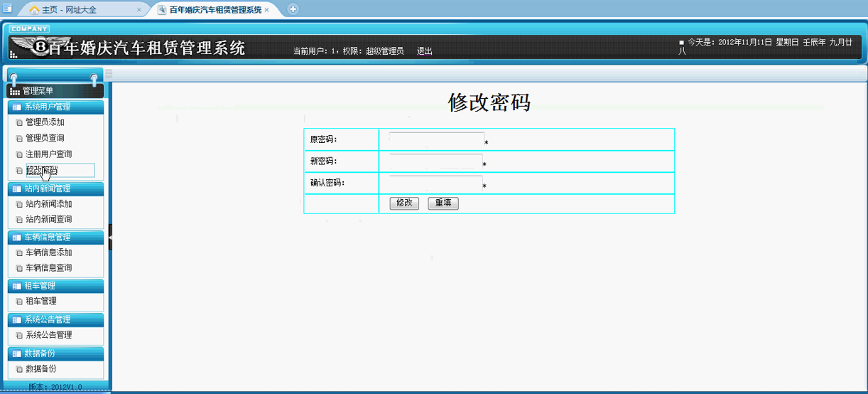
Task: Click today's date text in header
Action: coord(764,46)
